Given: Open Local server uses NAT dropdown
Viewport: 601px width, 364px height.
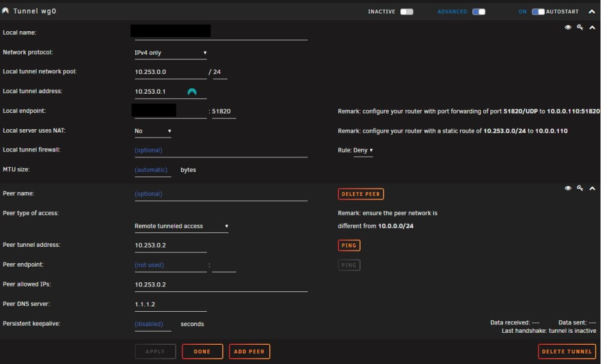Looking at the screenshot, I should point(153,131).
